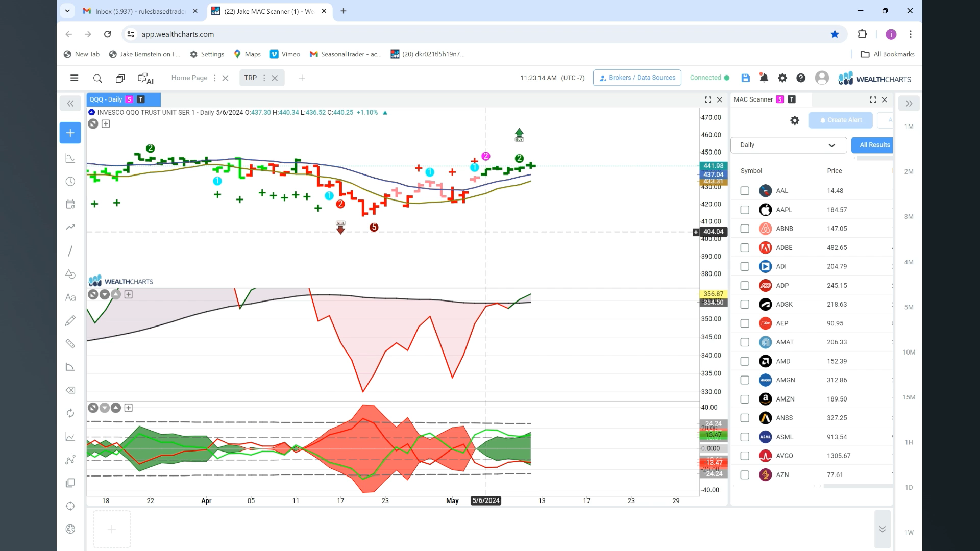
Task: Select the QQQ - Daily chart tab
Action: click(x=123, y=99)
